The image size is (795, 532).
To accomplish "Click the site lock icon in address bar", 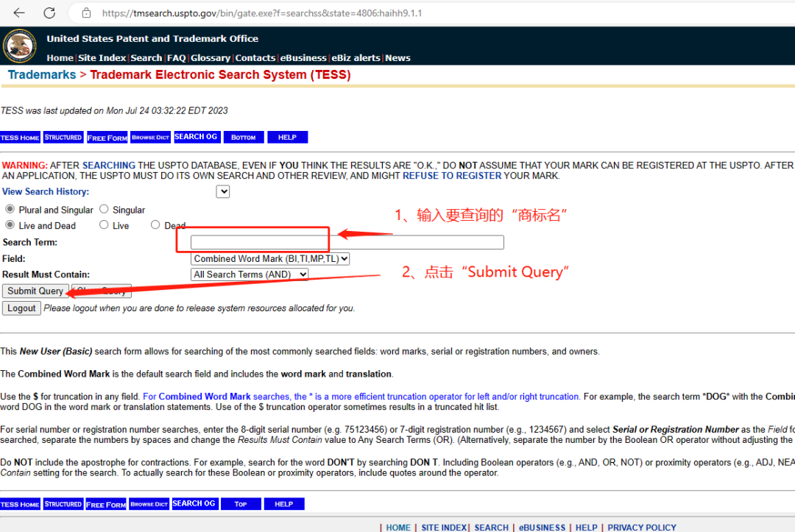I will click(86, 13).
